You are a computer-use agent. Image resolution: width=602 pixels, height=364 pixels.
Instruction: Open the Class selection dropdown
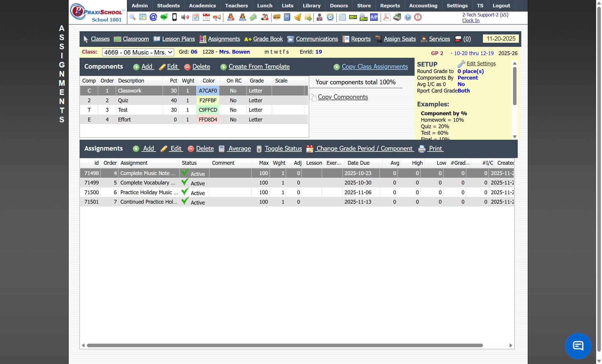pyautogui.click(x=138, y=52)
